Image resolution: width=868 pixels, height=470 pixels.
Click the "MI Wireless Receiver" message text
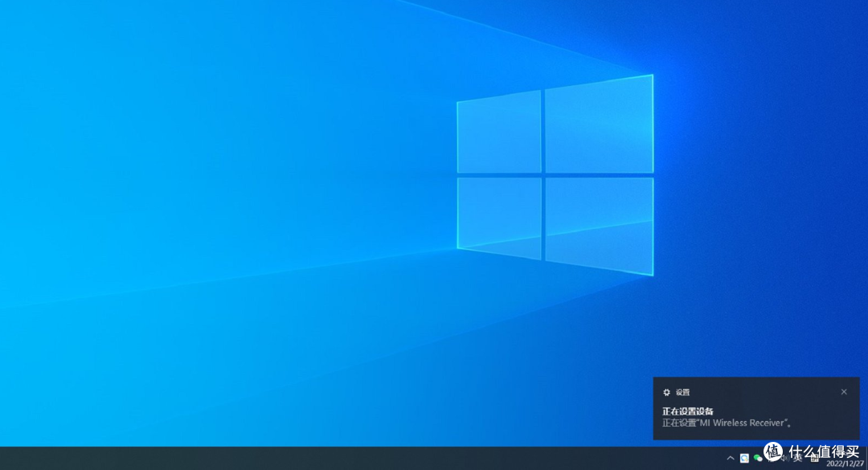[x=727, y=423]
